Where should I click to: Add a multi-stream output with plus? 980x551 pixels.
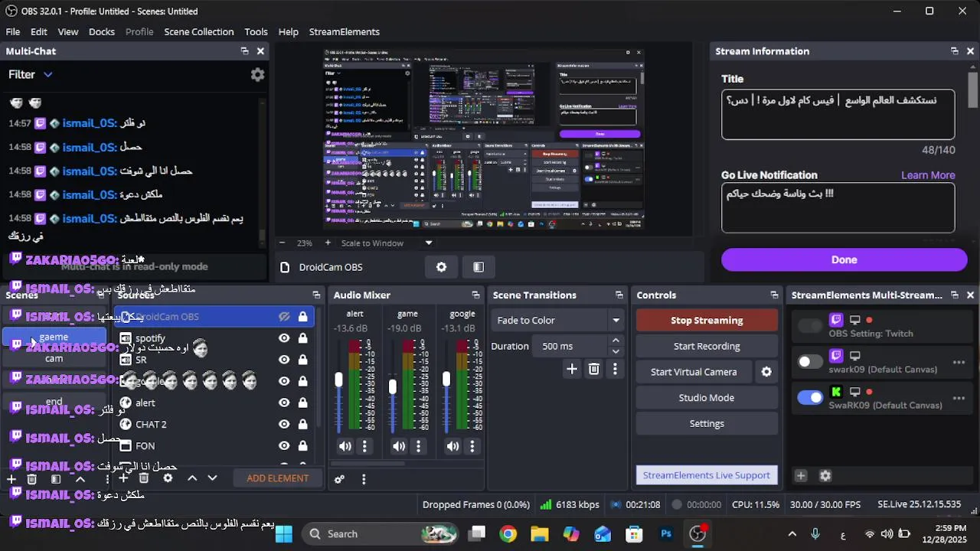coord(801,476)
